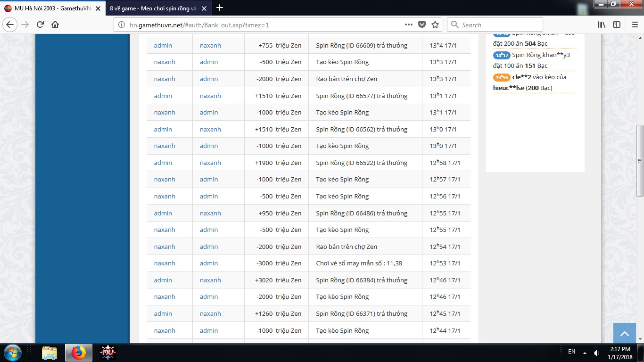Show hidden system tray icons
Viewport: 644px width, 362px height.
(585, 353)
